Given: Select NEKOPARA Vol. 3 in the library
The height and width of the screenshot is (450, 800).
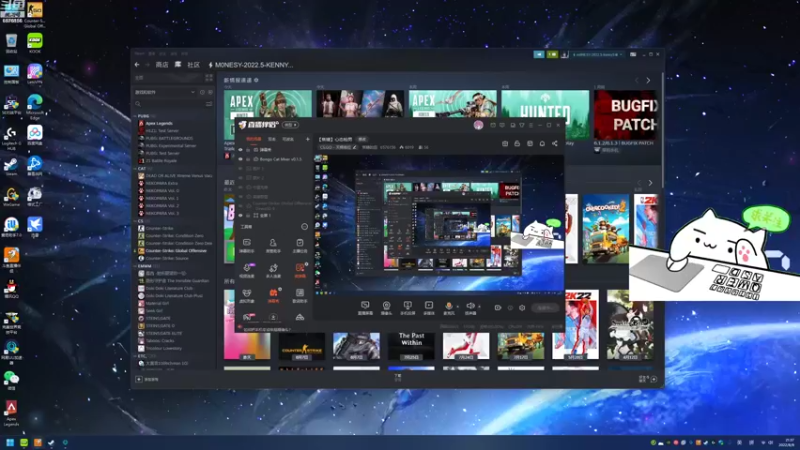Looking at the screenshot, I should (x=162, y=213).
